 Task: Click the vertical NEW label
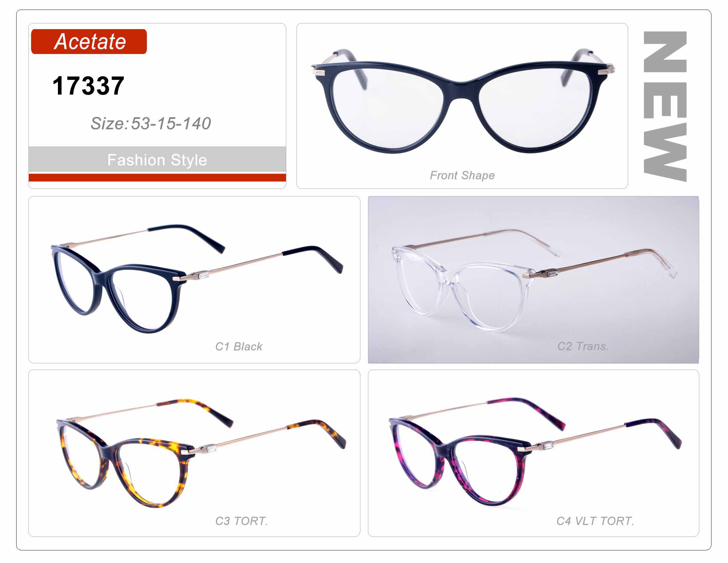tap(665, 106)
